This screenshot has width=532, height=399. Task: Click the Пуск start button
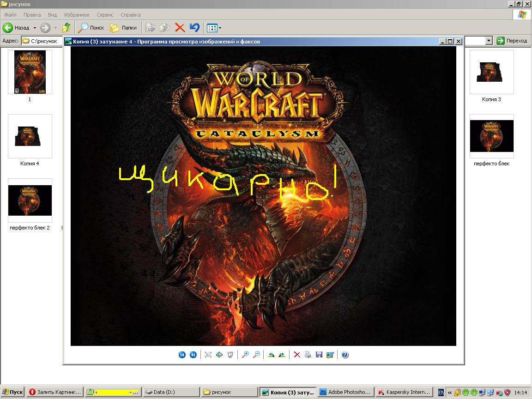[12, 392]
